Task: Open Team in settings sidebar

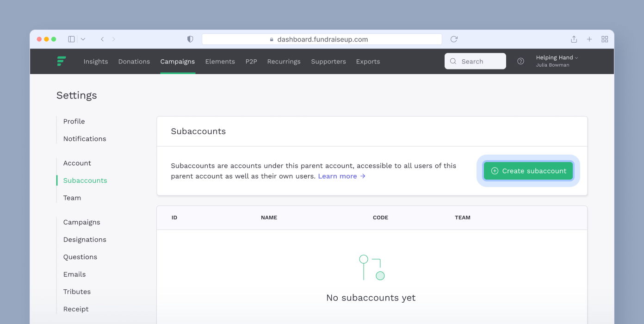Action: (72, 198)
